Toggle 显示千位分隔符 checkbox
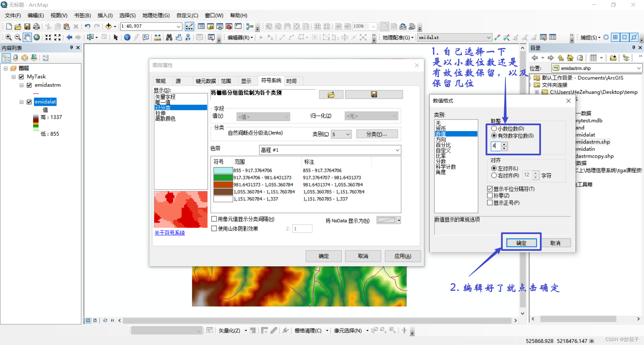644x345 pixels. pyautogui.click(x=490, y=189)
